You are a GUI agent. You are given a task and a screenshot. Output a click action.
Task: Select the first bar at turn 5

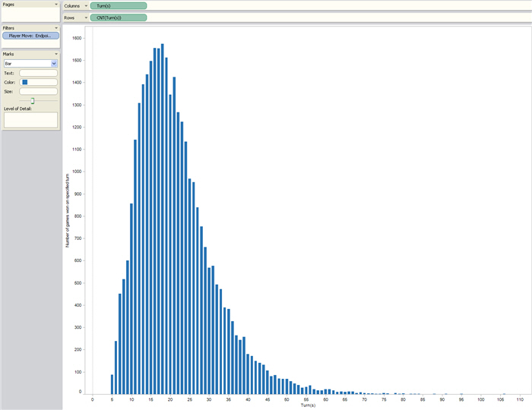coord(112,384)
